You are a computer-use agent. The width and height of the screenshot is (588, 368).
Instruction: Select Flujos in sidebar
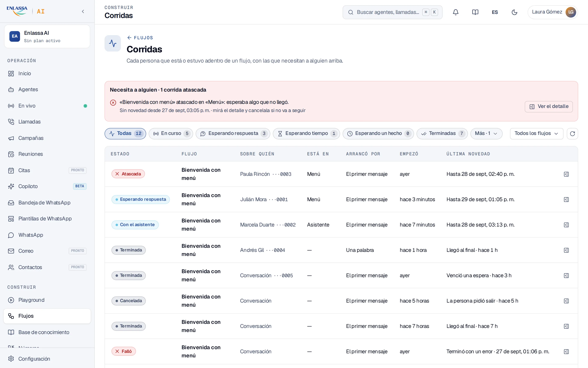click(x=47, y=316)
